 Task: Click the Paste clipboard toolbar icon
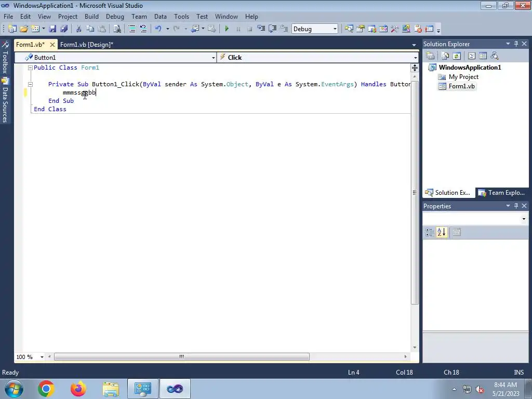(101, 29)
